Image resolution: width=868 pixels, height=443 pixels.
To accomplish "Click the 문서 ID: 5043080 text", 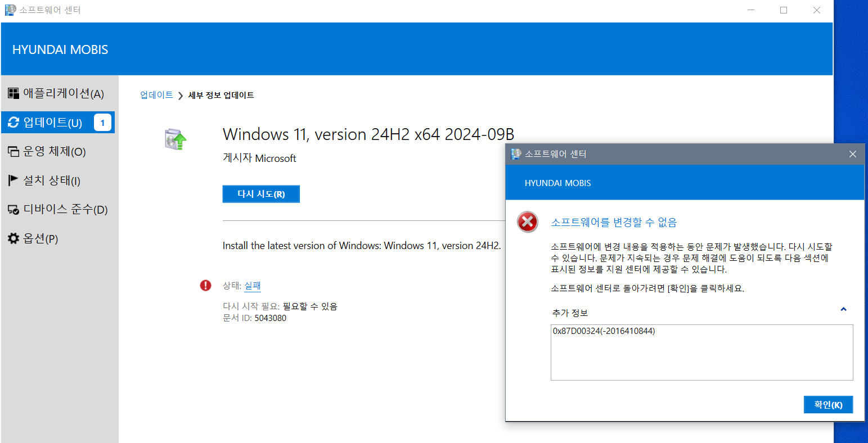I will [x=254, y=318].
